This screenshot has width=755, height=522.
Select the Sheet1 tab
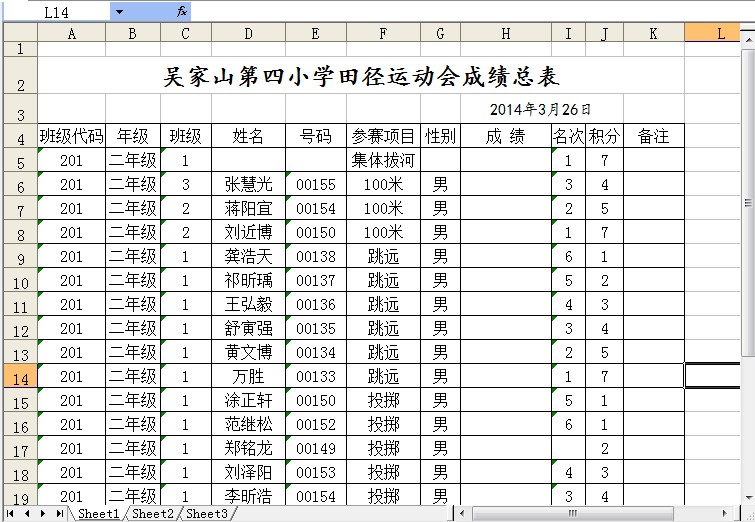point(99,513)
